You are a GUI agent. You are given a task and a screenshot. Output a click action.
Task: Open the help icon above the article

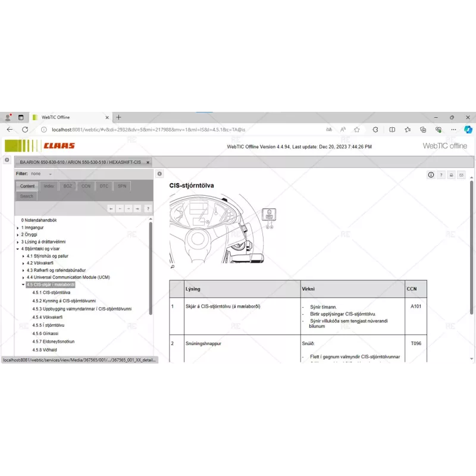pos(441,175)
